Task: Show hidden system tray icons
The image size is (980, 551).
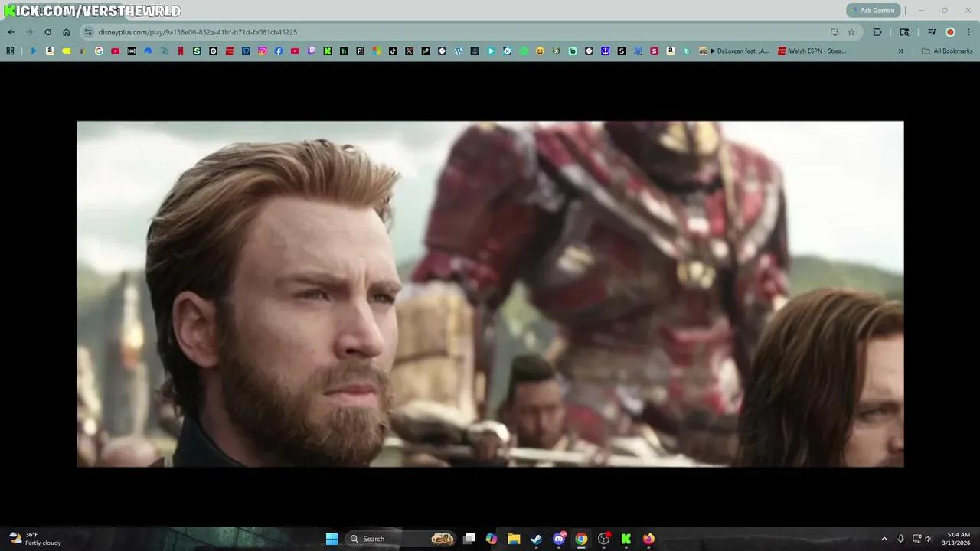Action: coord(884,539)
